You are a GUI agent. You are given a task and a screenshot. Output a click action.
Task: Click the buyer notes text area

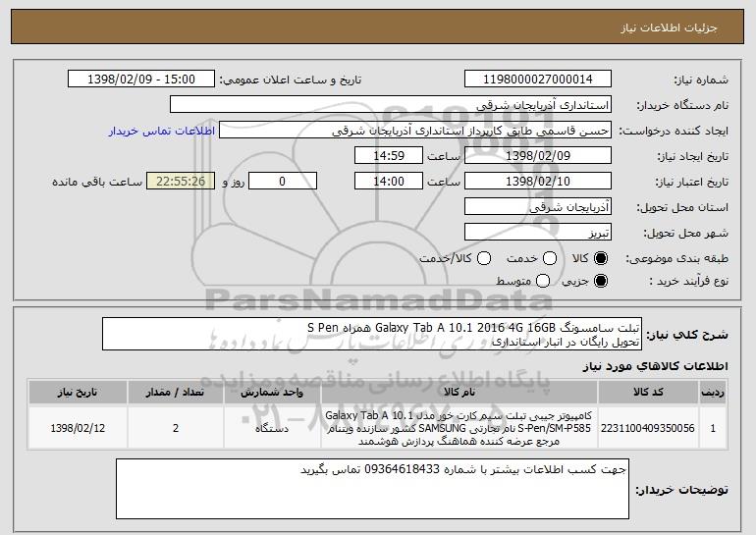(372, 489)
